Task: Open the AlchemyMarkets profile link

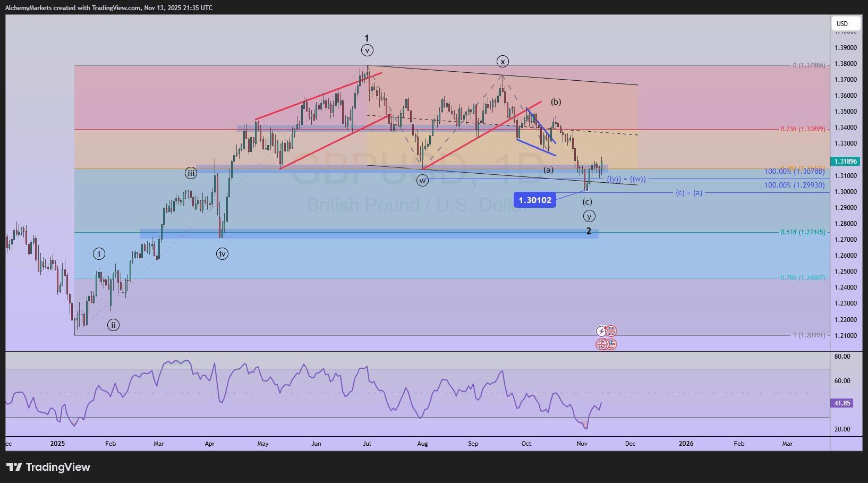Action: 28,8
